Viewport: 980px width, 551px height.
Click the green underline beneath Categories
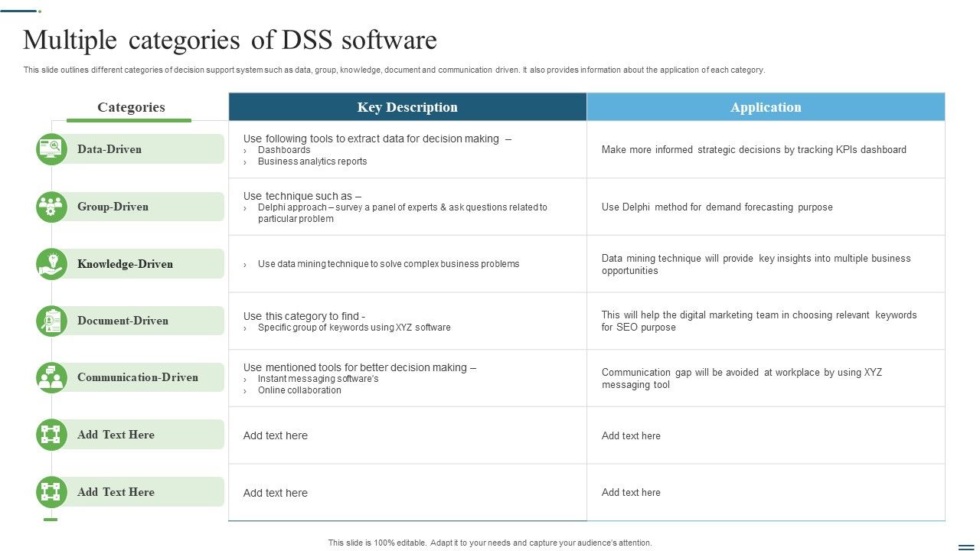[x=129, y=119]
